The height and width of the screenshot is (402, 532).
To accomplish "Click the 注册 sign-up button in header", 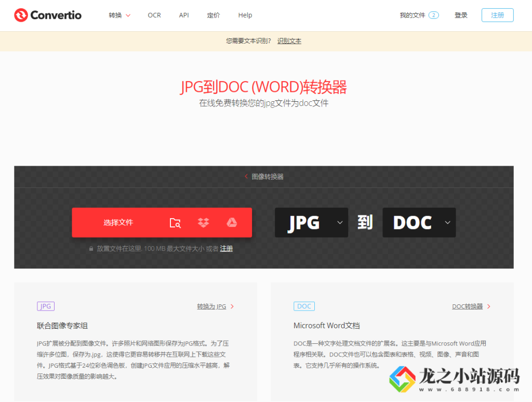I will pos(497,15).
